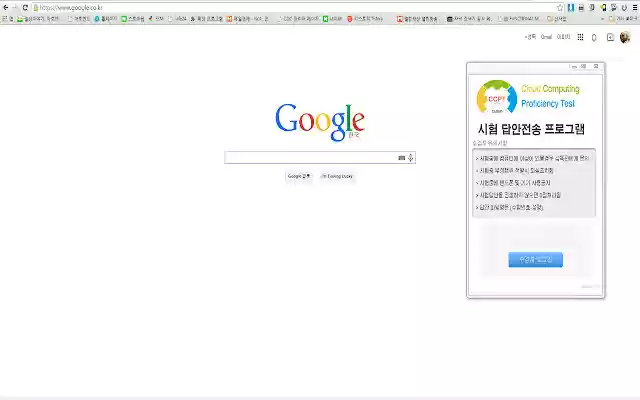Close the CCPT answer program window
640x400 pixels.
tap(596, 67)
